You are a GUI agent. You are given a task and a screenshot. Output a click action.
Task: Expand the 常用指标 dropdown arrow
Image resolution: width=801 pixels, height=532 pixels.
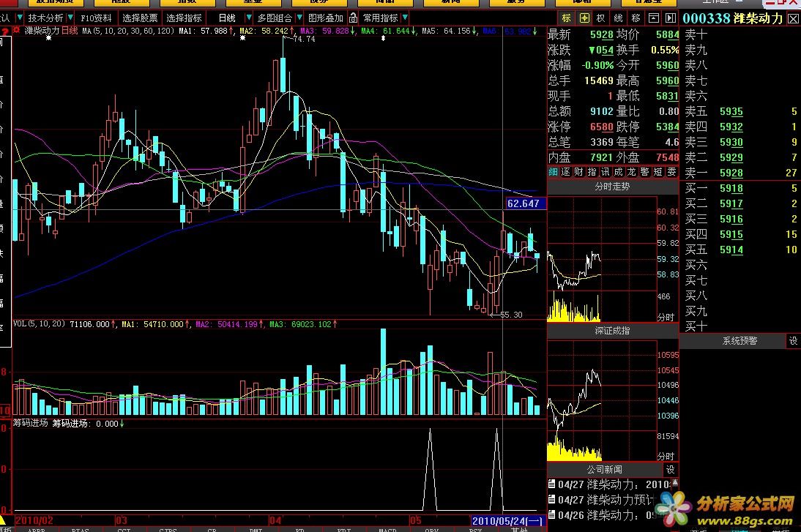click(405, 18)
